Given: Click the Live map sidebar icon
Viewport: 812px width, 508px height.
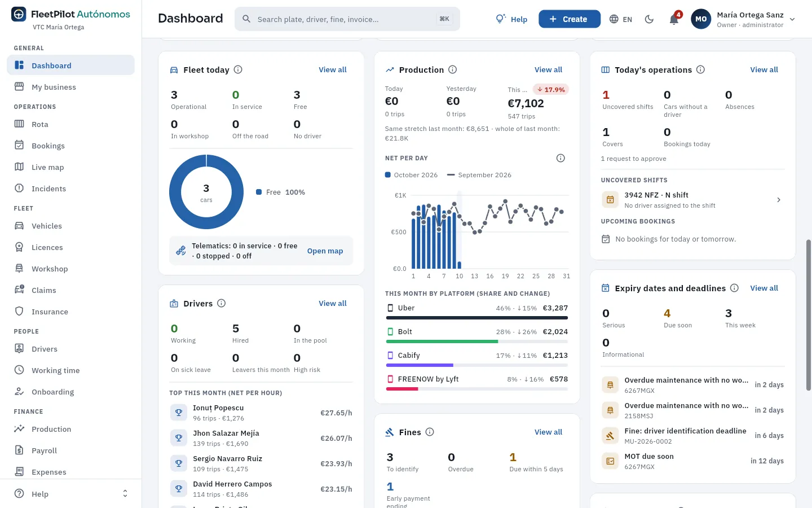Looking at the screenshot, I should click(x=19, y=167).
